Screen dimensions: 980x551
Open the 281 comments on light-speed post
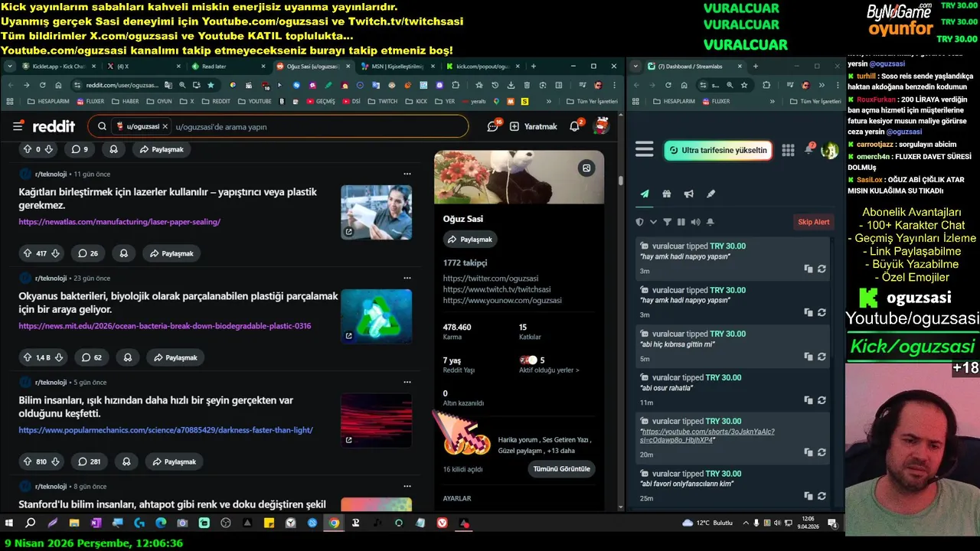[x=90, y=461]
